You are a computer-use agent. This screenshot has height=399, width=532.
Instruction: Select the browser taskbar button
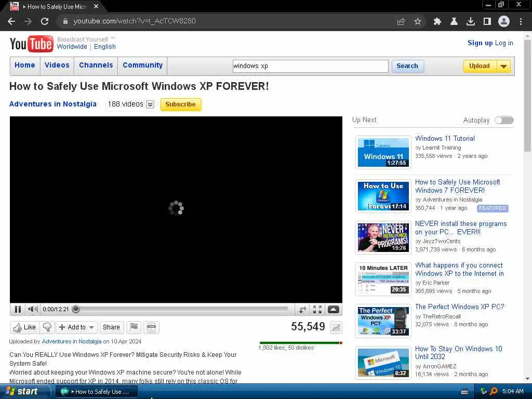(x=96, y=392)
